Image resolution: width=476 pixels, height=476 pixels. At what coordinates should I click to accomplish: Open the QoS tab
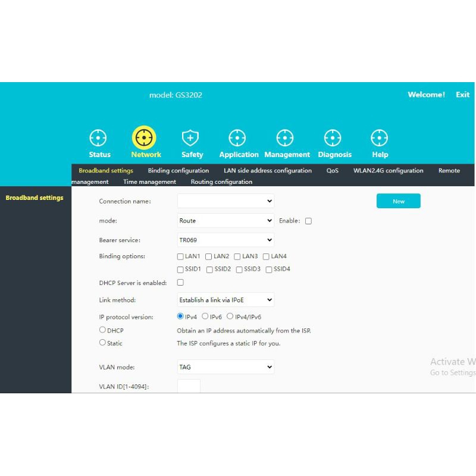coord(333,170)
